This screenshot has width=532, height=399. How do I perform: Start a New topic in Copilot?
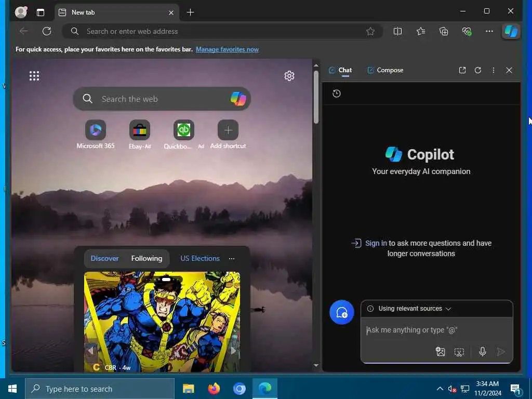[342, 312]
